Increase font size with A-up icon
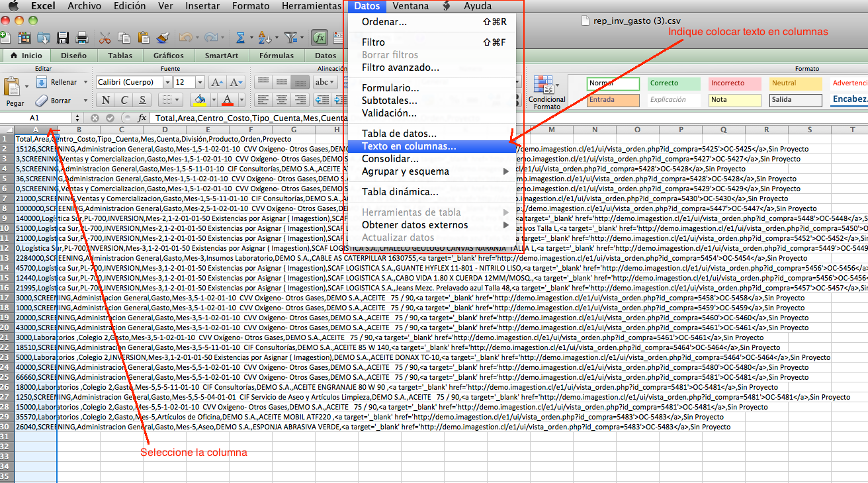Image resolution: width=868 pixels, height=483 pixels. (x=216, y=82)
